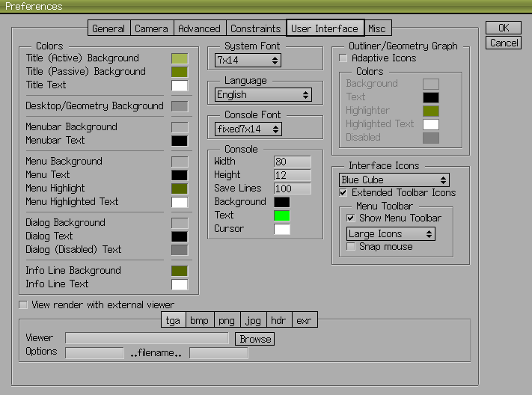Pick Info Line Background color swatch
Image resolution: width=532 pixels, height=395 pixels.
click(180, 271)
